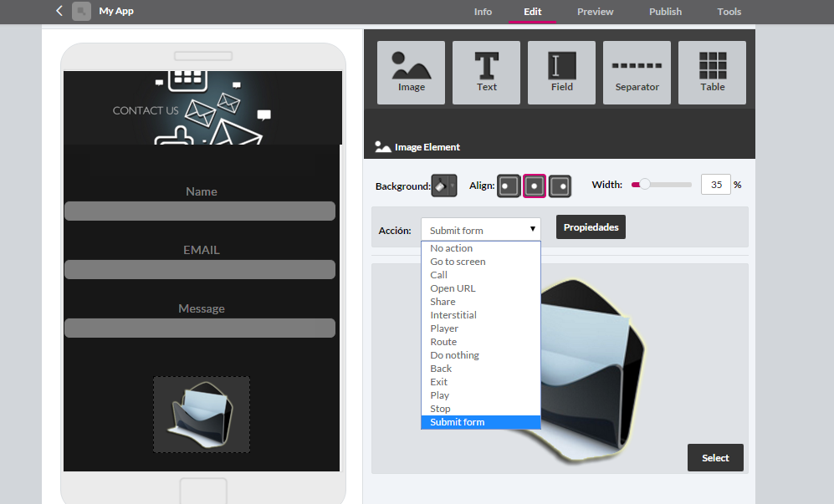Align the image to the right

[x=560, y=186]
